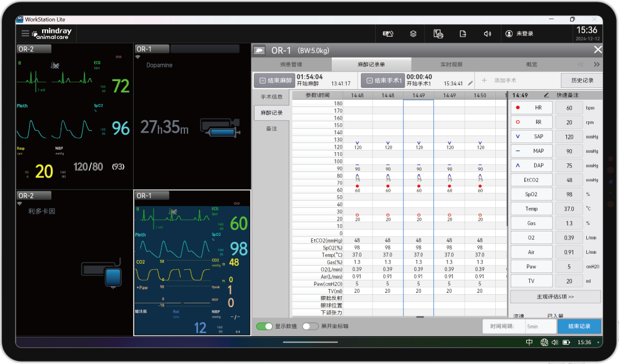Switch to the 病患管理 tab
Screen dimensions: 619x364
click(292, 64)
